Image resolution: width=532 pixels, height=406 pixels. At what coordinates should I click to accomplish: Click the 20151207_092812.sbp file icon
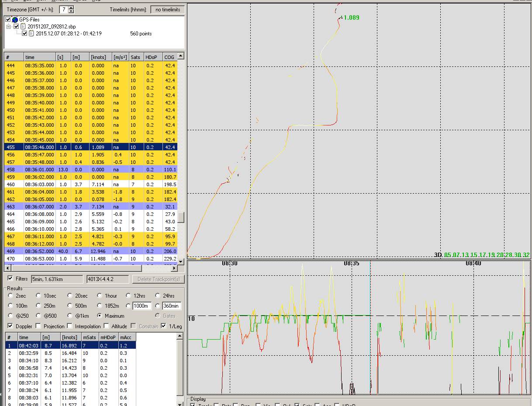[x=24, y=27]
